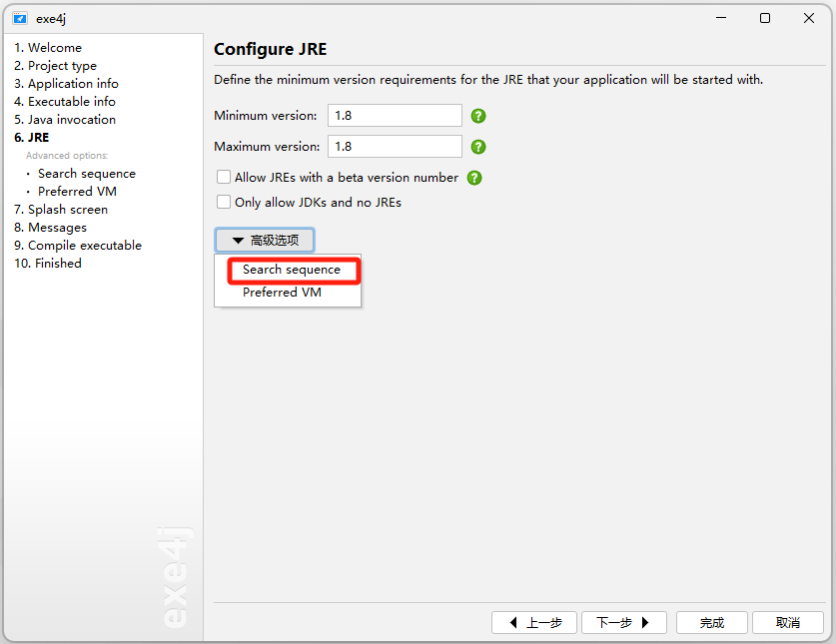Click the 完成 finish button

(712, 622)
